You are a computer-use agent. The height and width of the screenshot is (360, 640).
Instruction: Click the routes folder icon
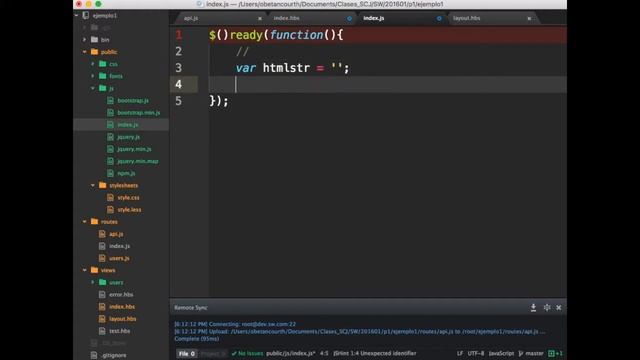point(94,222)
